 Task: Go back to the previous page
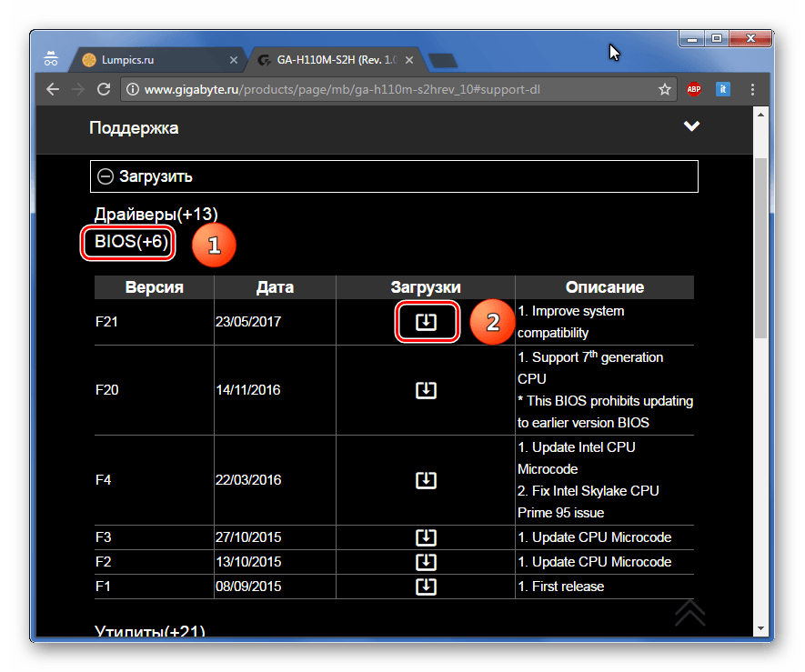pos(53,89)
